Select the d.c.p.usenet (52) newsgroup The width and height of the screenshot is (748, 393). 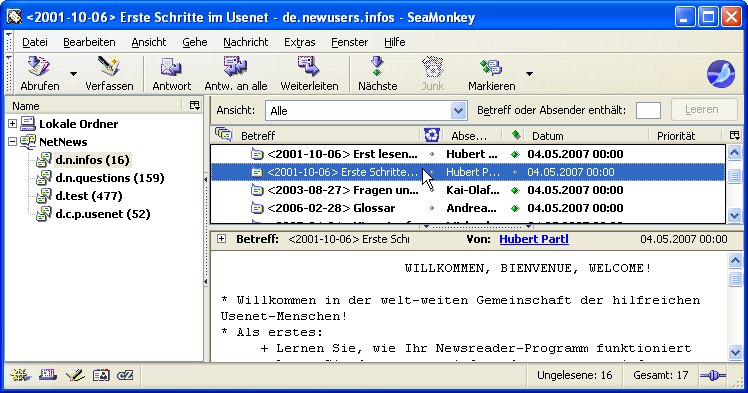coord(103,214)
